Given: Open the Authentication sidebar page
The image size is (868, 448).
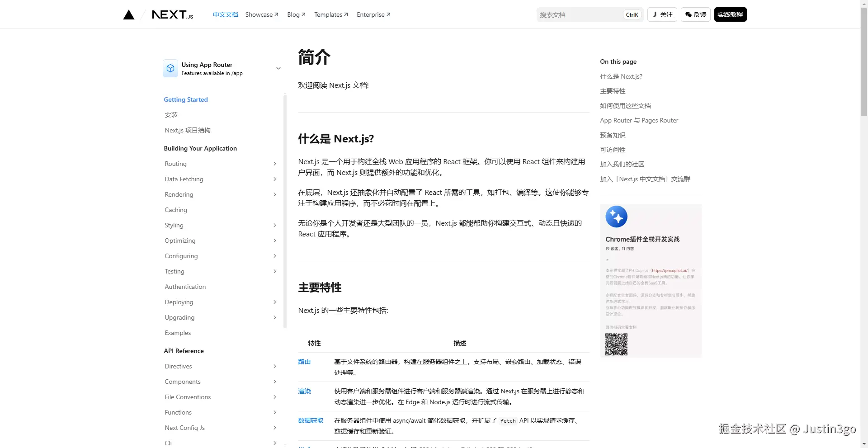Looking at the screenshot, I should [x=185, y=287].
